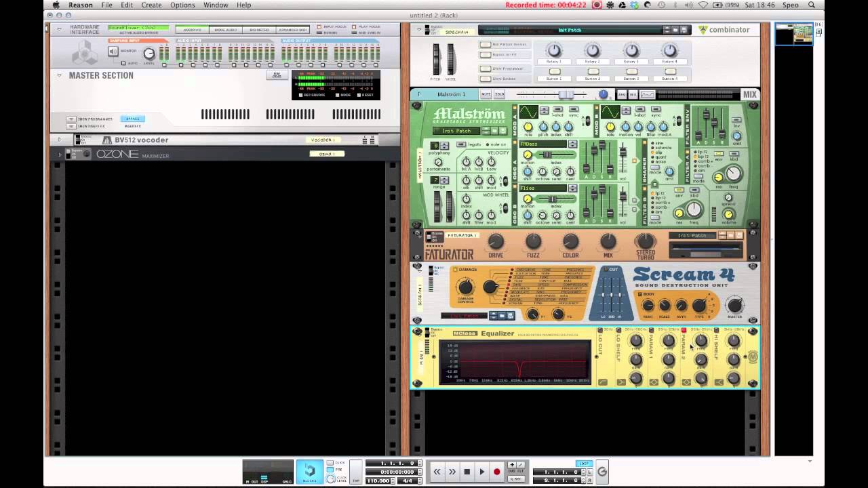Click the Scream 4 Damage Control knob
The image size is (868, 488).
(466, 287)
